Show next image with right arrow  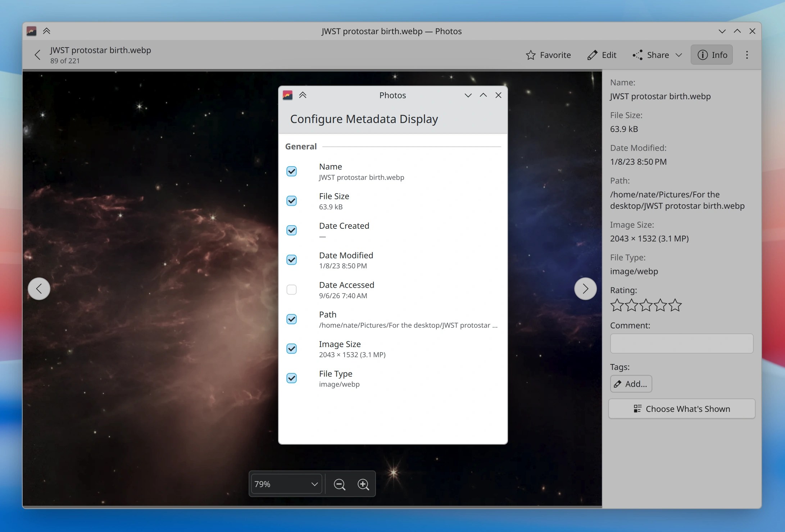[x=585, y=288]
